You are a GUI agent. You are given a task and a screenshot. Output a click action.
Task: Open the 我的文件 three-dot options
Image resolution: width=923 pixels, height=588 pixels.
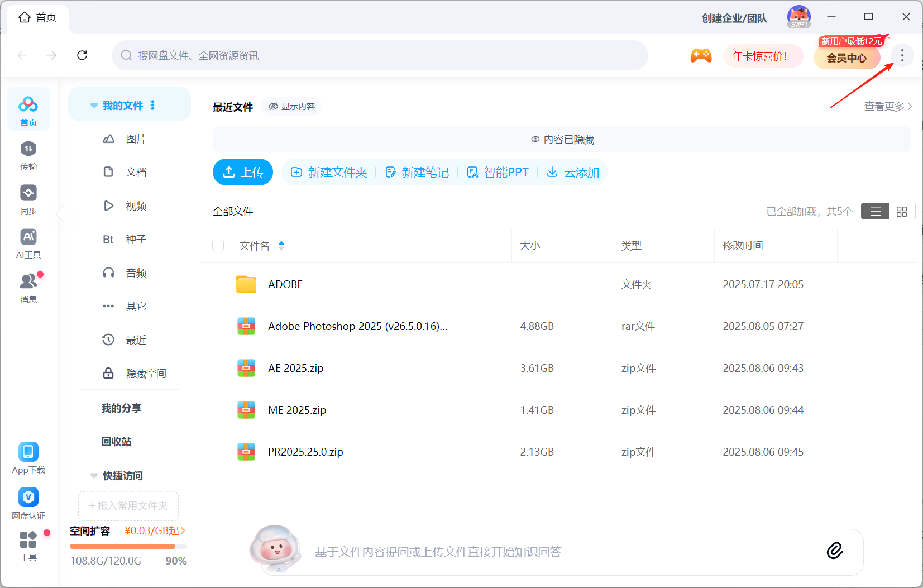(152, 105)
